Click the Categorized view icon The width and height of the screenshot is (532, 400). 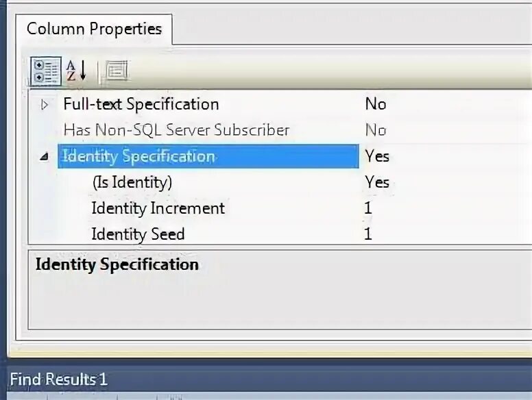pyautogui.click(x=46, y=71)
